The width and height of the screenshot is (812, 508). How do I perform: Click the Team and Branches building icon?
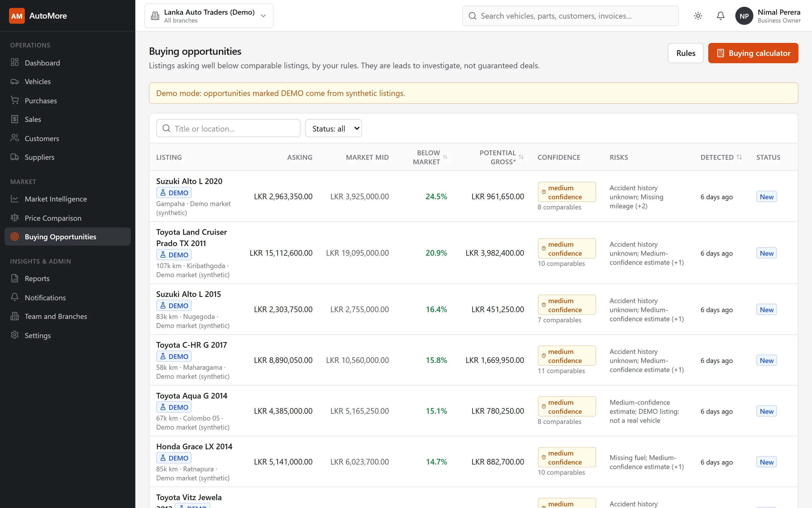pos(14,316)
